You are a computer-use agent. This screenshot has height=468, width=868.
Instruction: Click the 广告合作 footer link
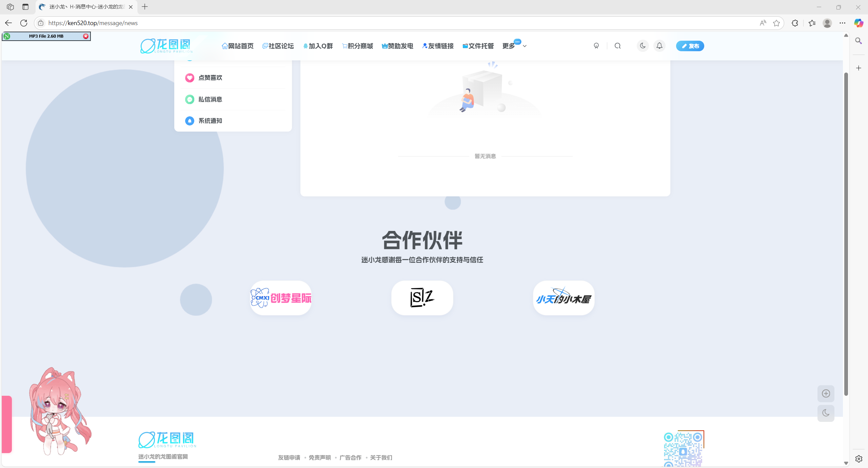tap(350, 457)
